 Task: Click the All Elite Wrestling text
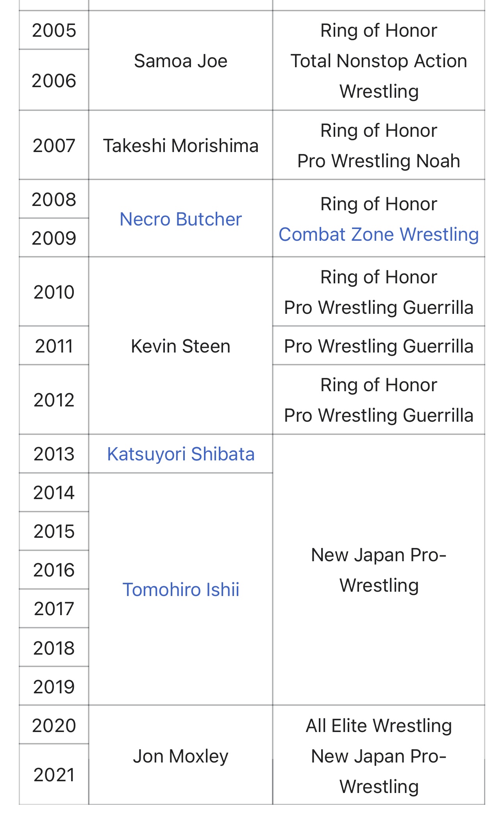[x=379, y=725]
